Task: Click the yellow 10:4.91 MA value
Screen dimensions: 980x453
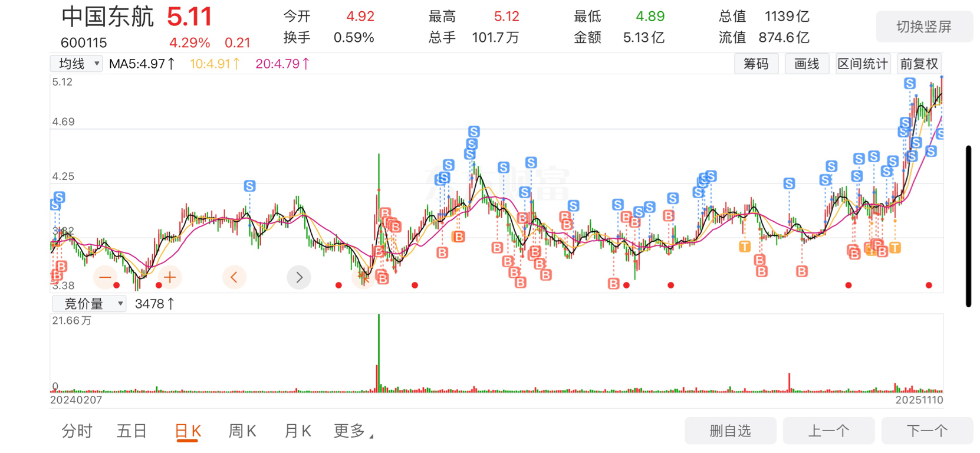Action: [x=215, y=64]
